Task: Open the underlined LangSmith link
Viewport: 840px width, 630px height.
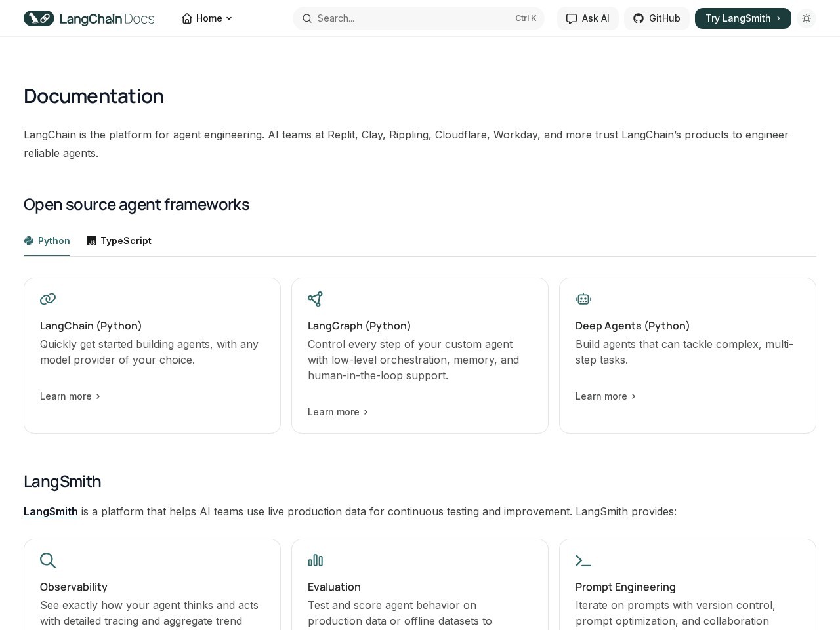Action: 51,511
